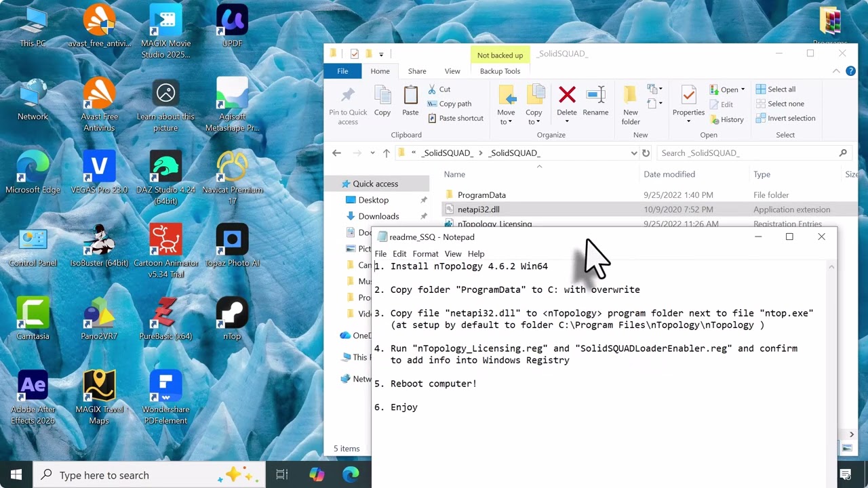
Task: Open Wondershare PDFelement shortcut
Action: point(165,398)
